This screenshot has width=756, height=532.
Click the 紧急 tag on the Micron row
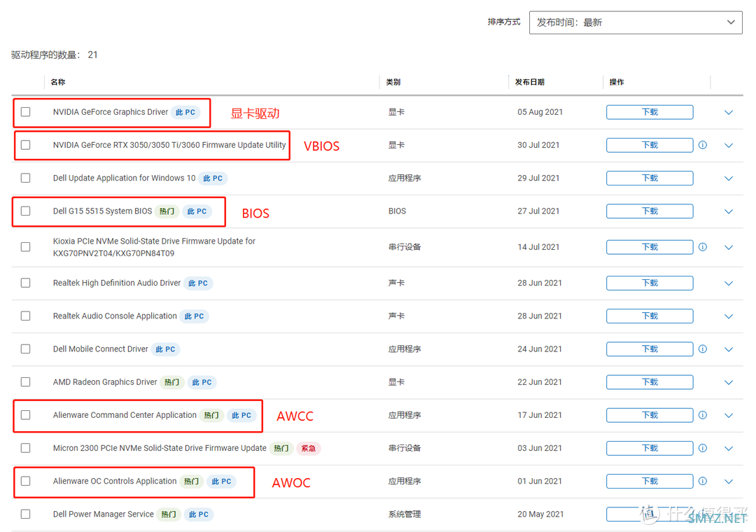[309, 448]
